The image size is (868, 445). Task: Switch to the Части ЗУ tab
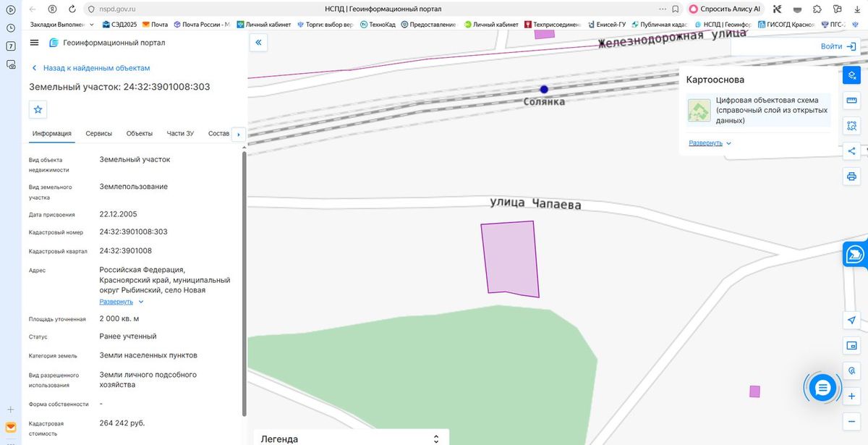click(180, 134)
